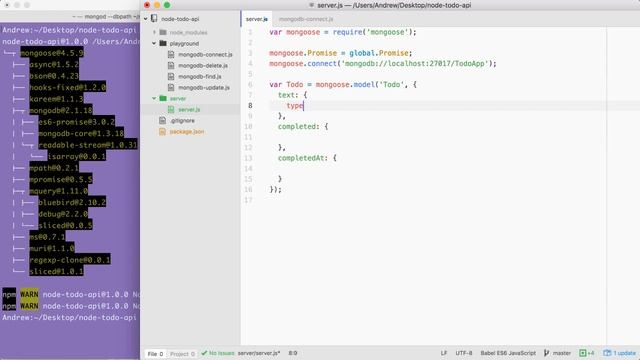Image resolution: width=640 pixels, height=360 pixels.
Task: Click the File 0 linter scope button
Action: coord(155,354)
